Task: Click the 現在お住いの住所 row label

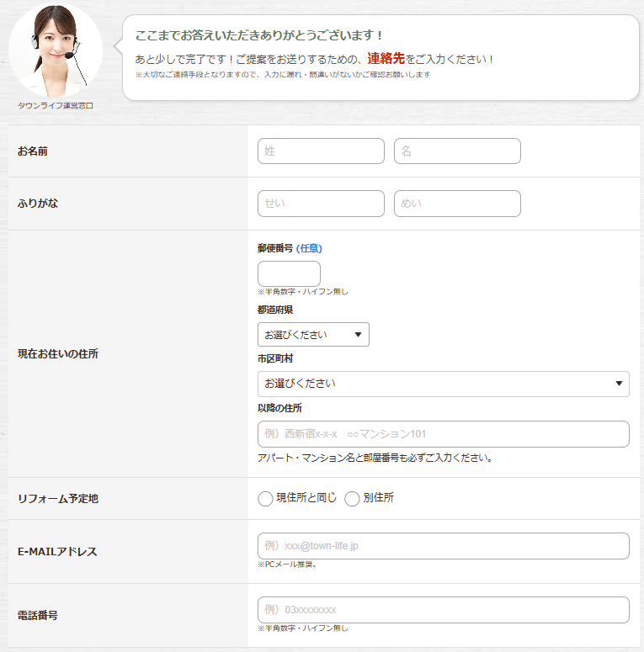Action: click(58, 354)
